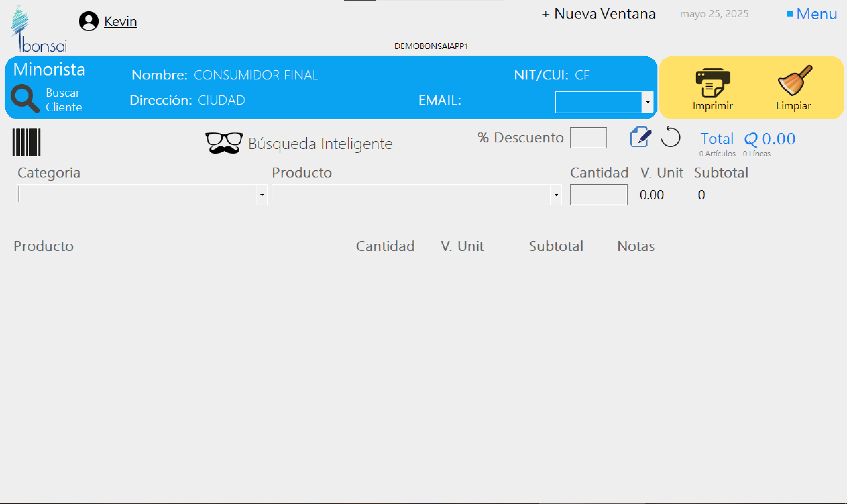
Task: Click the Kevin user avatar icon
Action: [x=88, y=21]
